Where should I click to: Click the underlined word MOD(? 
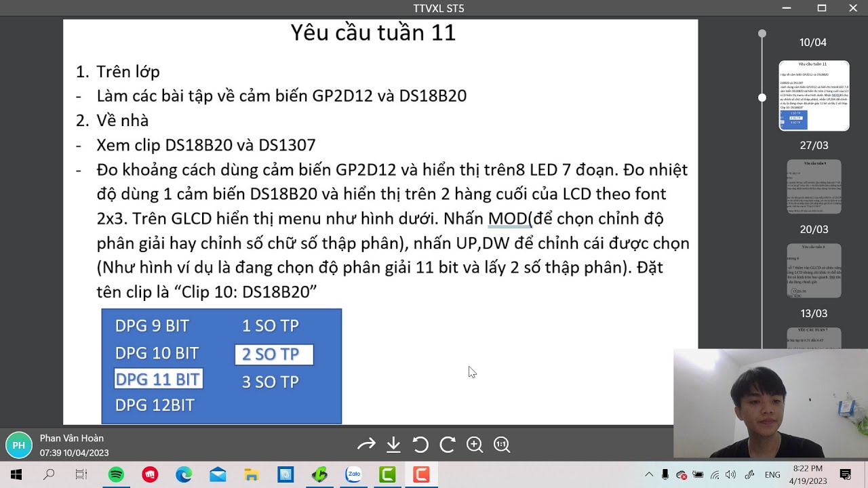point(510,218)
